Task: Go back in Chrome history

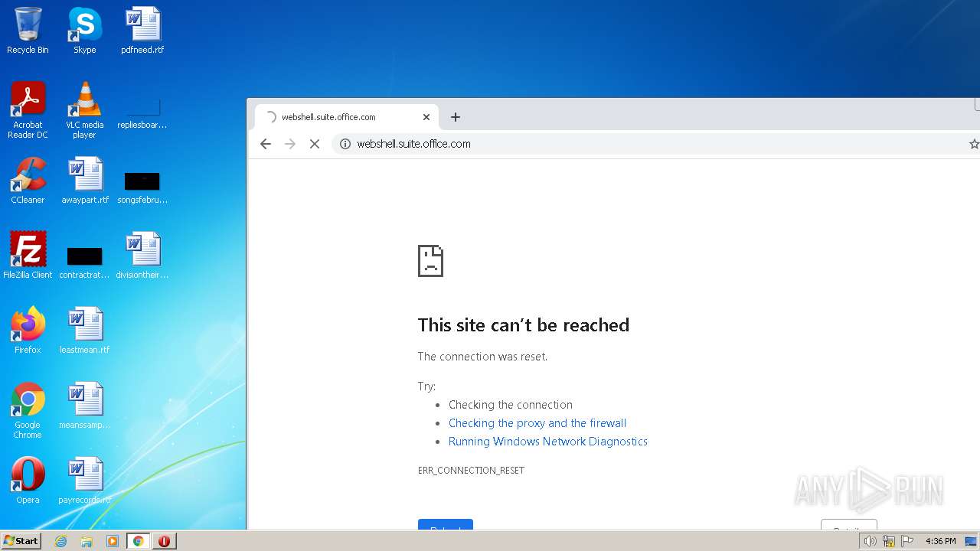Action: (266, 144)
